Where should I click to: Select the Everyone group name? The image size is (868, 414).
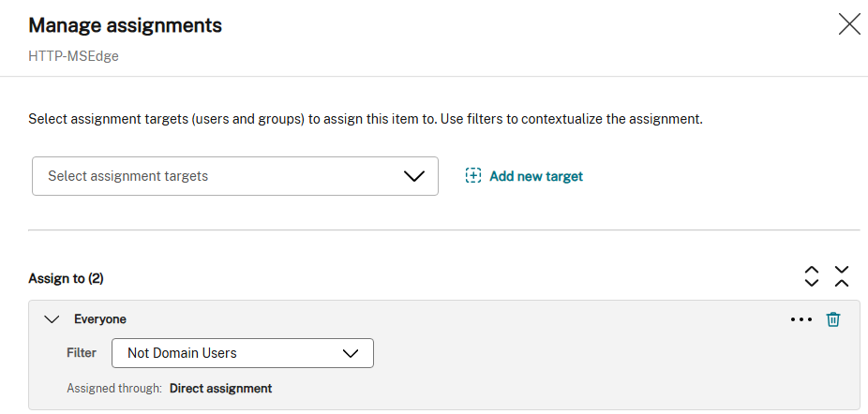tap(100, 319)
